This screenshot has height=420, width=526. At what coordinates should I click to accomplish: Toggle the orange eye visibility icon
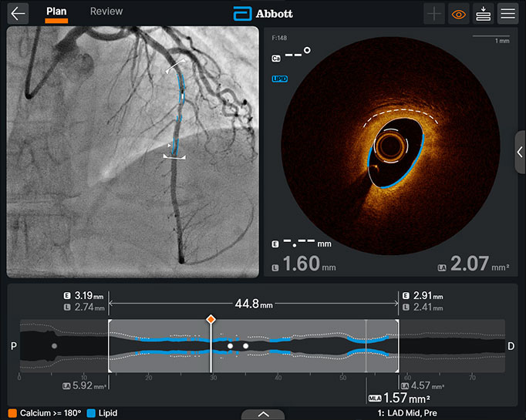pos(459,14)
